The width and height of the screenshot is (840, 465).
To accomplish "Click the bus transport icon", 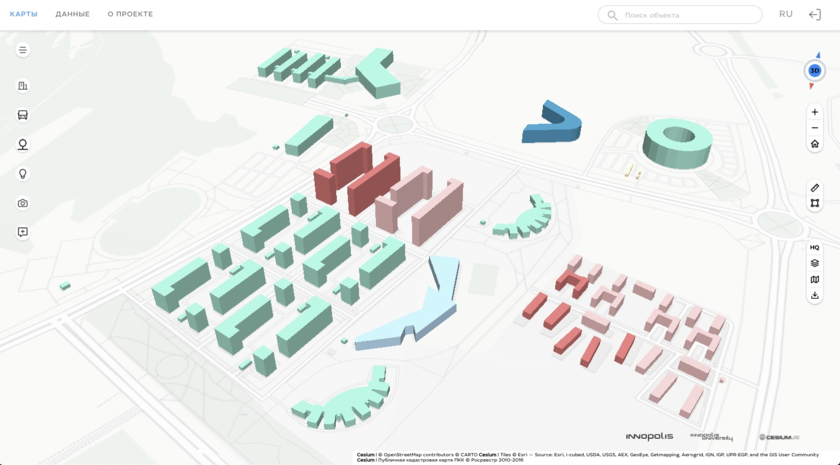I will pos(22,115).
